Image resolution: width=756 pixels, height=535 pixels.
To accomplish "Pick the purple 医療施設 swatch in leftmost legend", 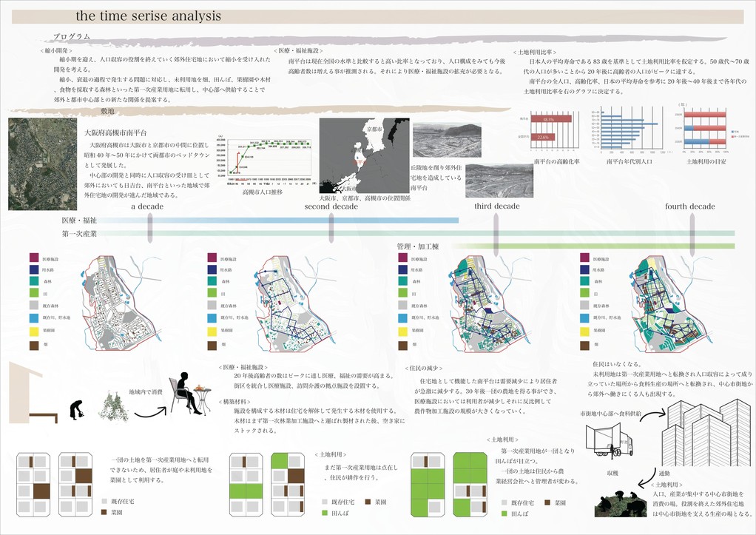I will [x=34, y=258].
